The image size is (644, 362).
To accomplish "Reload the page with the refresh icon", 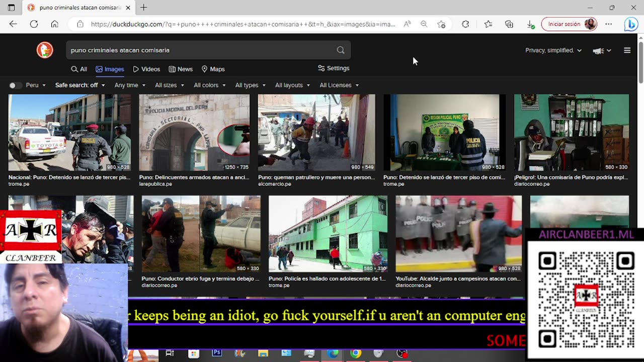I will [34, 24].
